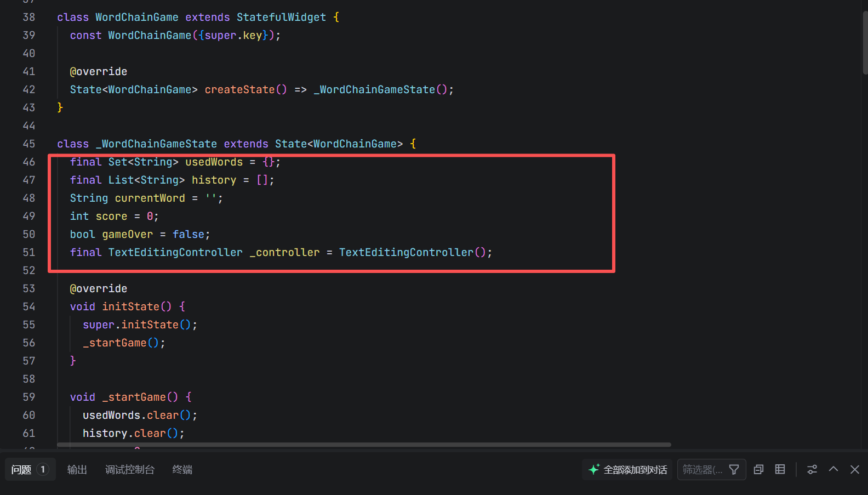This screenshot has height=495, width=868.
Task: Click 'super.initState()' on line 55
Action: [136, 325]
